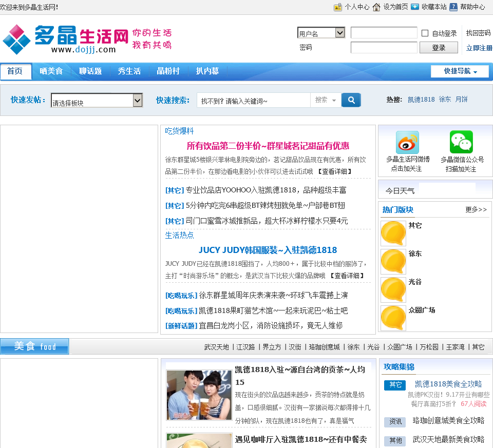Focus the 密码 input field
The height and width of the screenshot is (448, 493).
[384, 48]
